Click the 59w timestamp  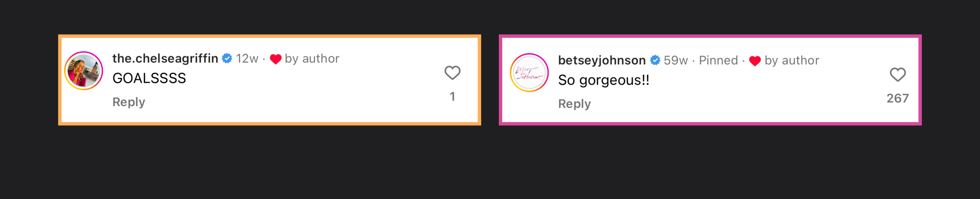676,60
